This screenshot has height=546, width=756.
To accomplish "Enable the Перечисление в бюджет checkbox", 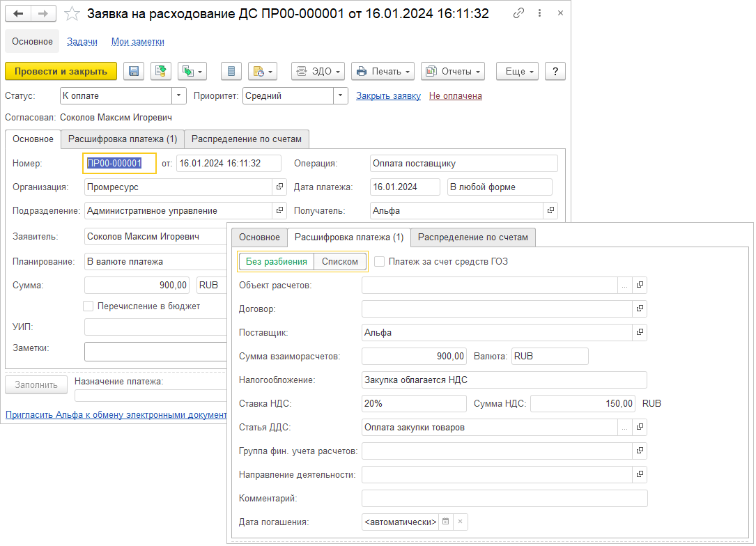I will 88,306.
